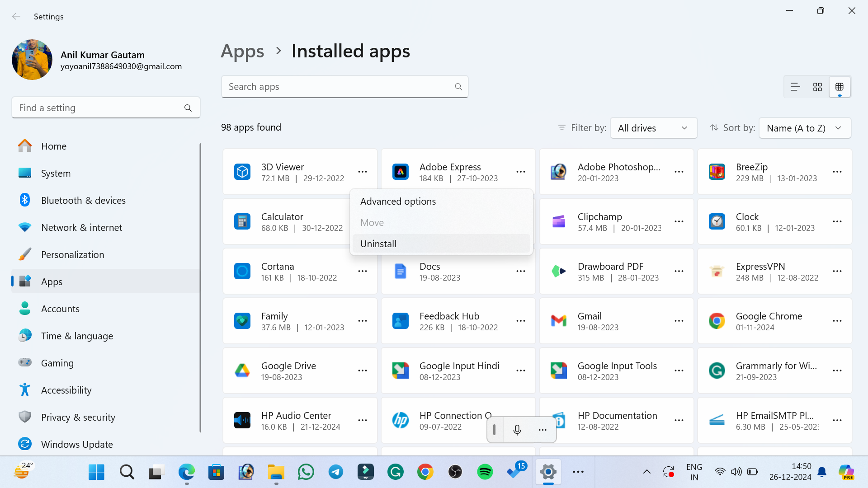Click the Feedback Hub app icon

click(401, 321)
